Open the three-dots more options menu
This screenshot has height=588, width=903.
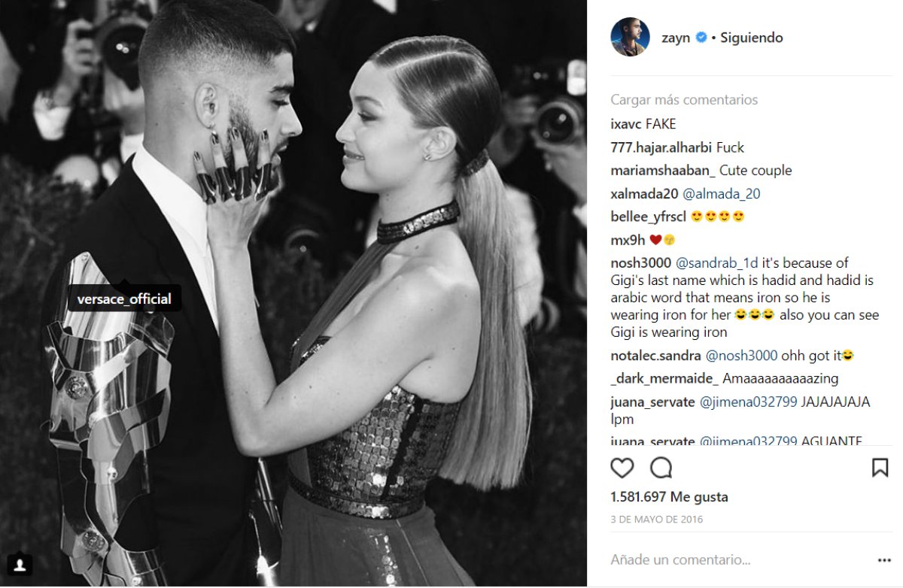pos(884,560)
